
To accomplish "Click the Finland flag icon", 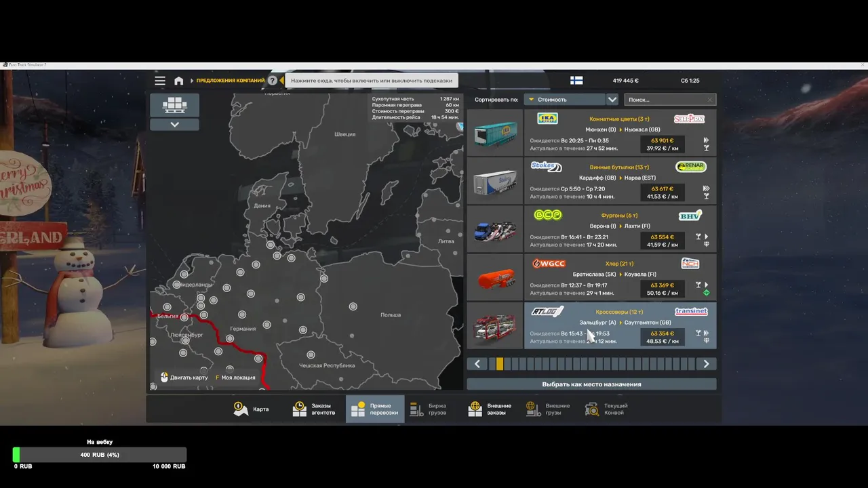I will (576, 81).
